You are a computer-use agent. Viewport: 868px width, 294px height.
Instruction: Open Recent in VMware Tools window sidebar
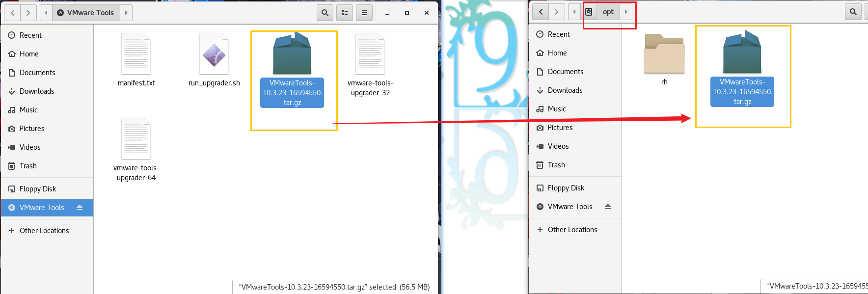pos(47,35)
